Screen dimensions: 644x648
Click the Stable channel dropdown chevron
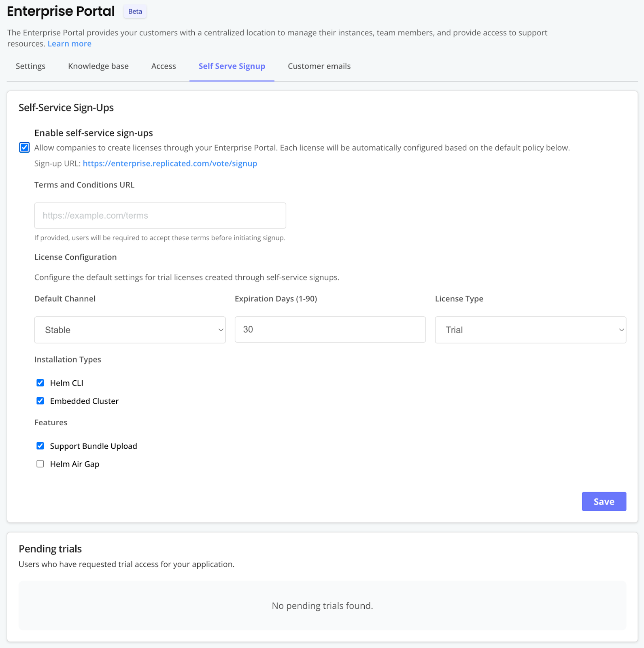[x=221, y=330]
